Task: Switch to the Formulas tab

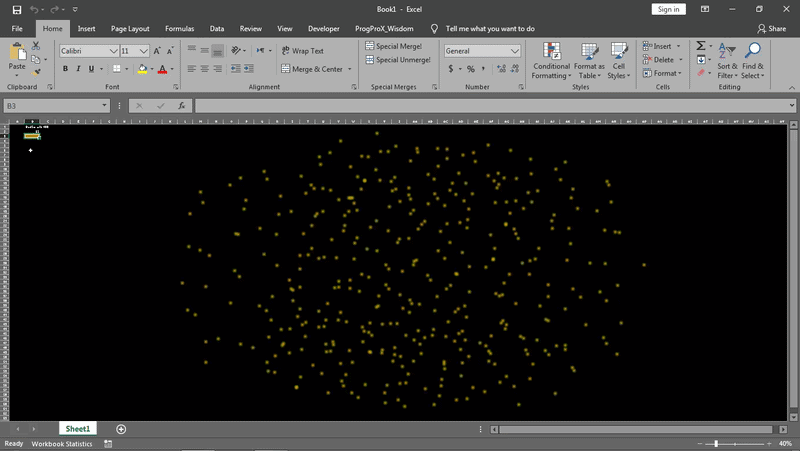Action: [x=180, y=29]
